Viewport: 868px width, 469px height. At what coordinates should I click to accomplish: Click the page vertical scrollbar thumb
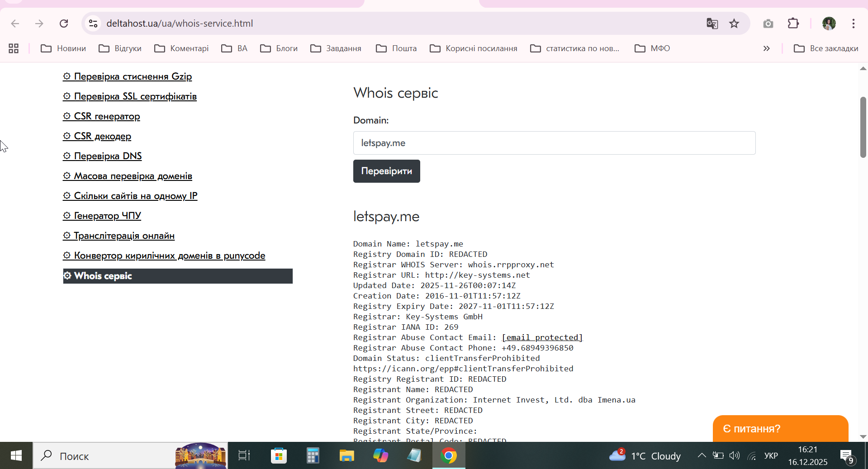[x=863, y=127]
